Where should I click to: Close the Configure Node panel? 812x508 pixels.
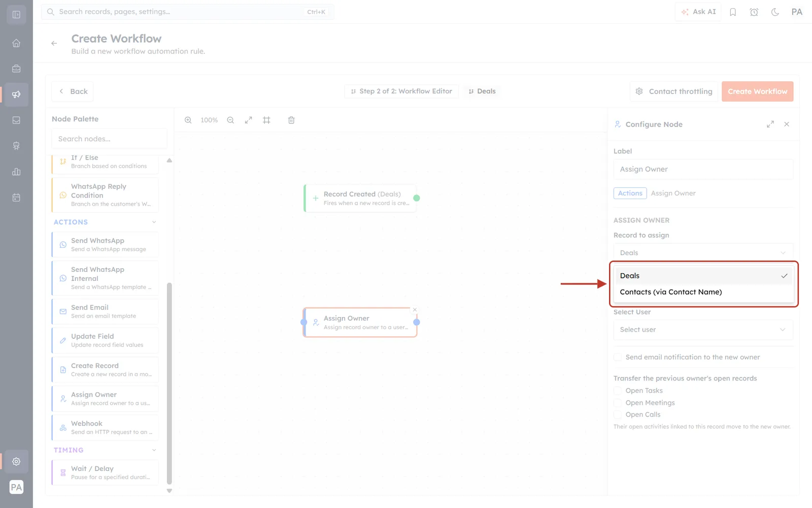pyautogui.click(x=787, y=124)
